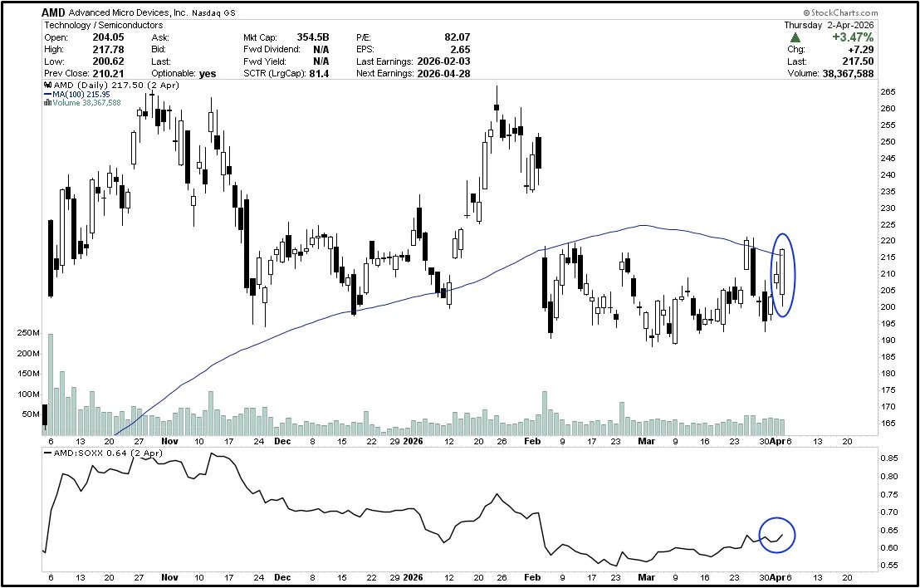The height and width of the screenshot is (588, 920).
Task: Click the tallest volume bar near October 6
Action: (51, 385)
